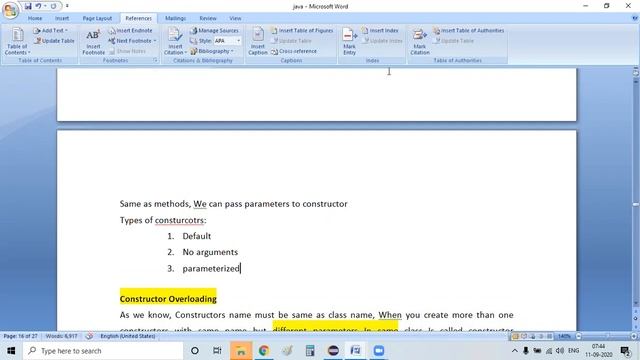
Task: Click the greyed Update Index button
Action: click(382, 41)
